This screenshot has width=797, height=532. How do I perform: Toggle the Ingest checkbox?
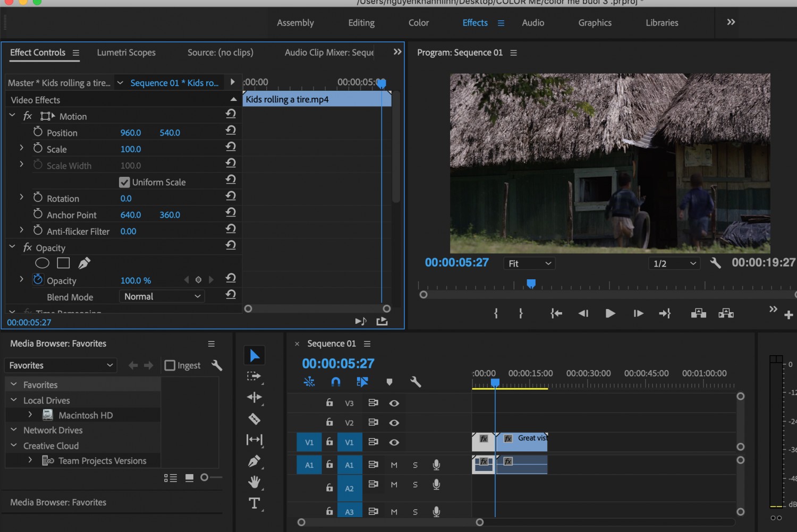(x=170, y=365)
